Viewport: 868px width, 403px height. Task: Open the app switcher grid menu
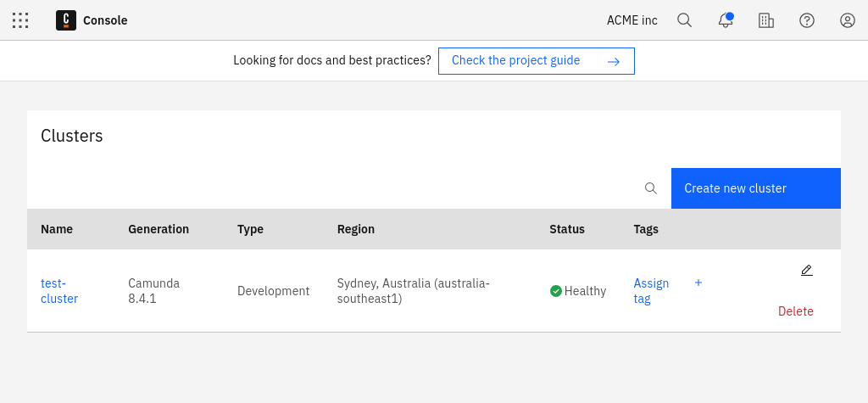click(x=20, y=20)
